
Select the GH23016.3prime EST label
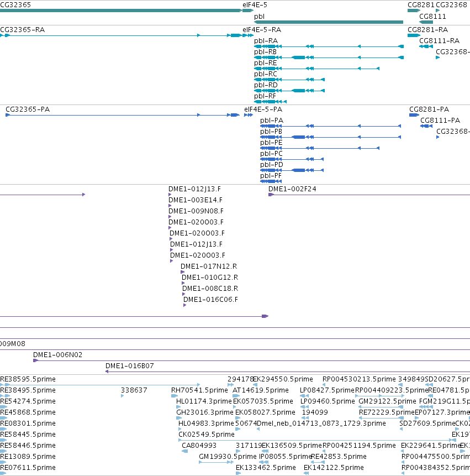pyautogui.click(x=205, y=412)
